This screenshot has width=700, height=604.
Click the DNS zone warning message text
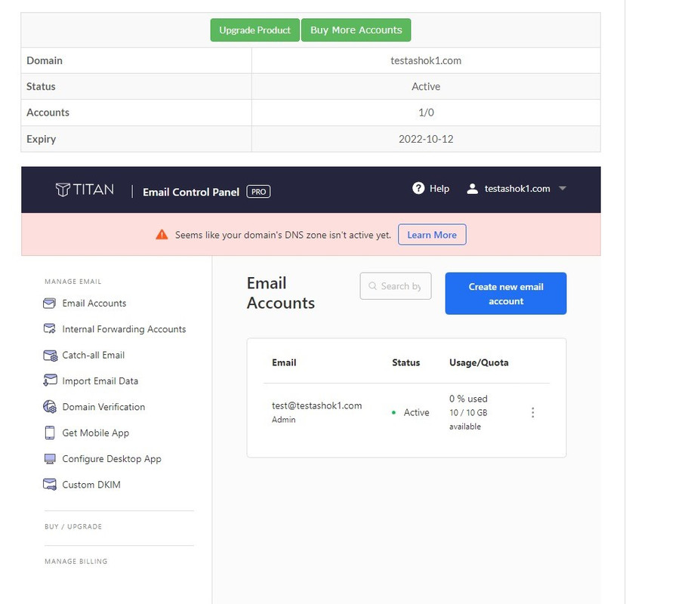(283, 236)
